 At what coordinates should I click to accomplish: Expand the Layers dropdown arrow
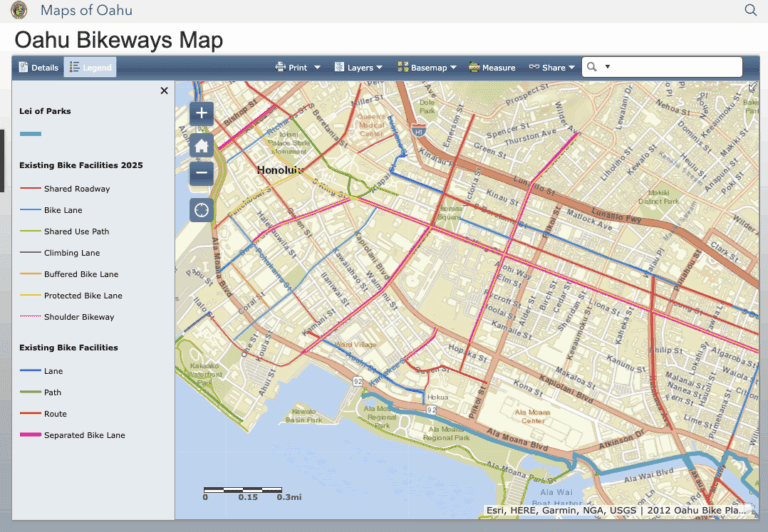(x=379, y=68)
